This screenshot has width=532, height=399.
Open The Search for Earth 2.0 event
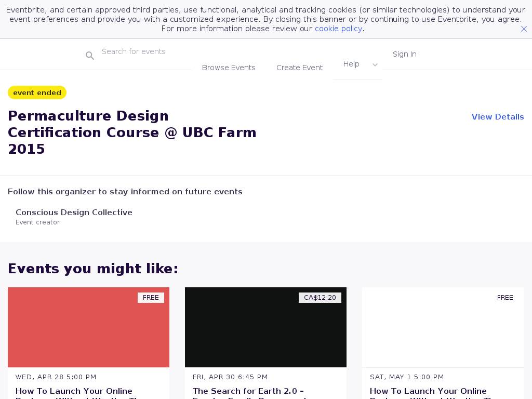click(x=248, y=391)
